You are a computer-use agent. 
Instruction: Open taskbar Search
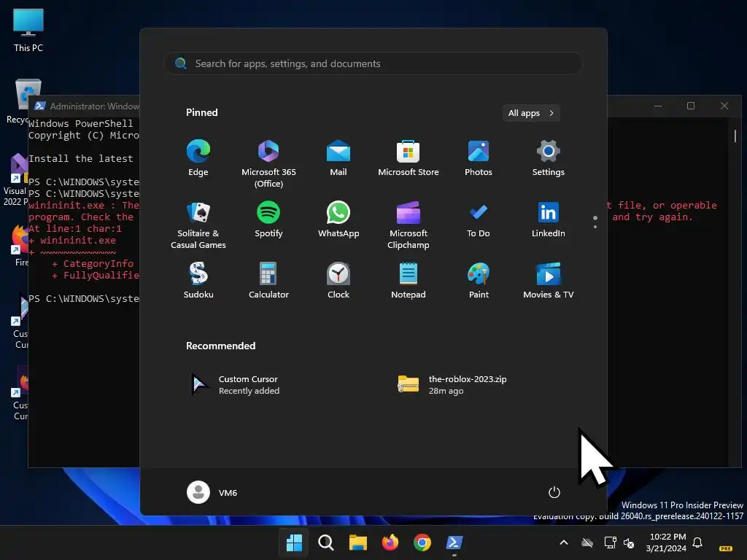326,542
